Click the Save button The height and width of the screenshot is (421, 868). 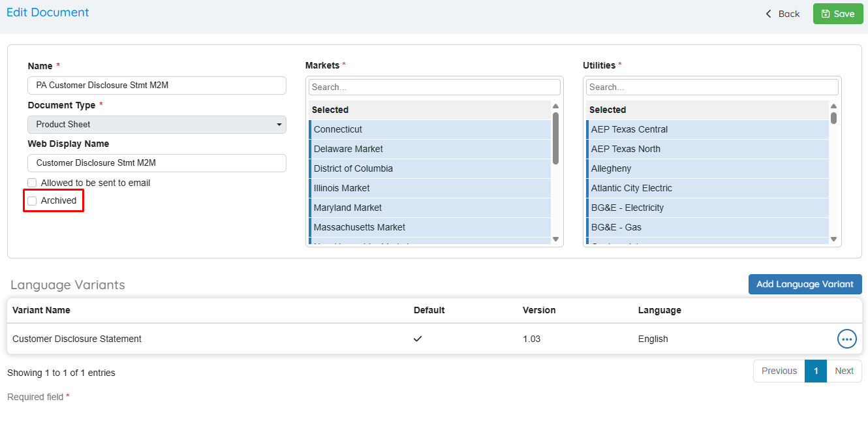coord(837,14)
